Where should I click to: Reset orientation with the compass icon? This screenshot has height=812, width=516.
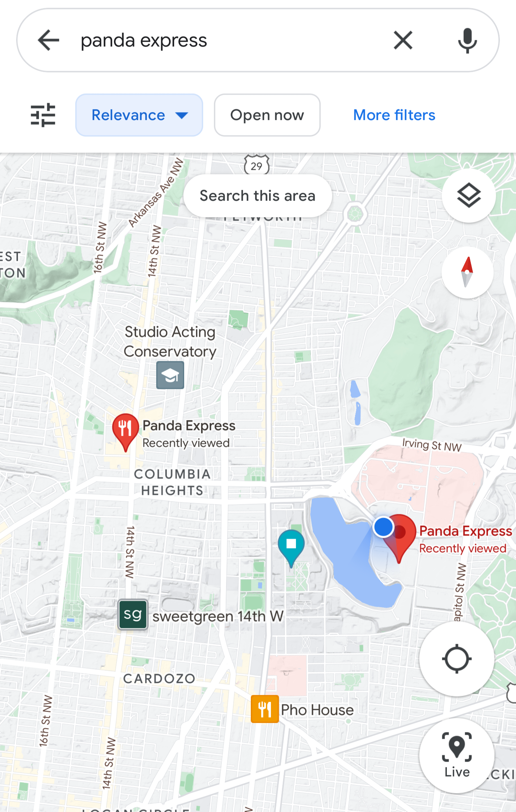467,272
